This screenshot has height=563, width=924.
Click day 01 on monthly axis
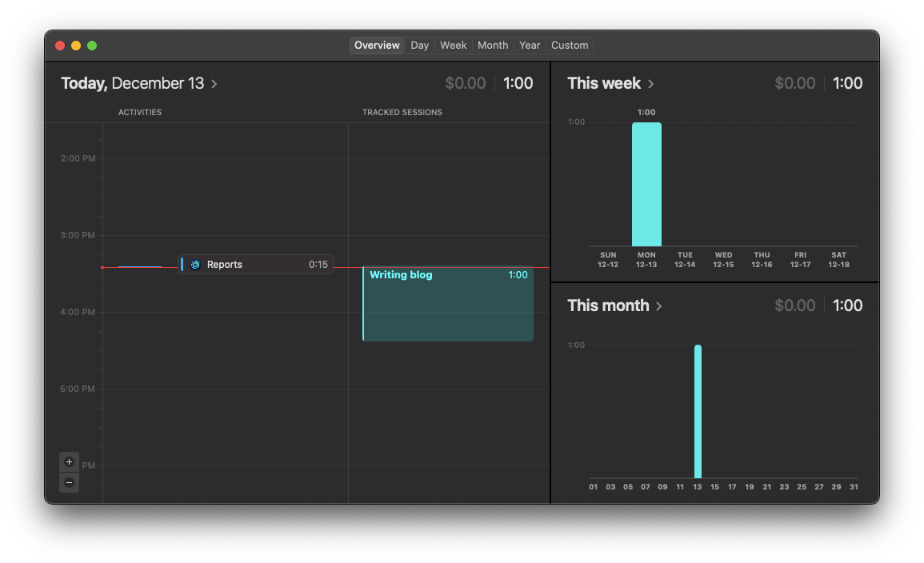pyautogui.click(x=594, y=487)
